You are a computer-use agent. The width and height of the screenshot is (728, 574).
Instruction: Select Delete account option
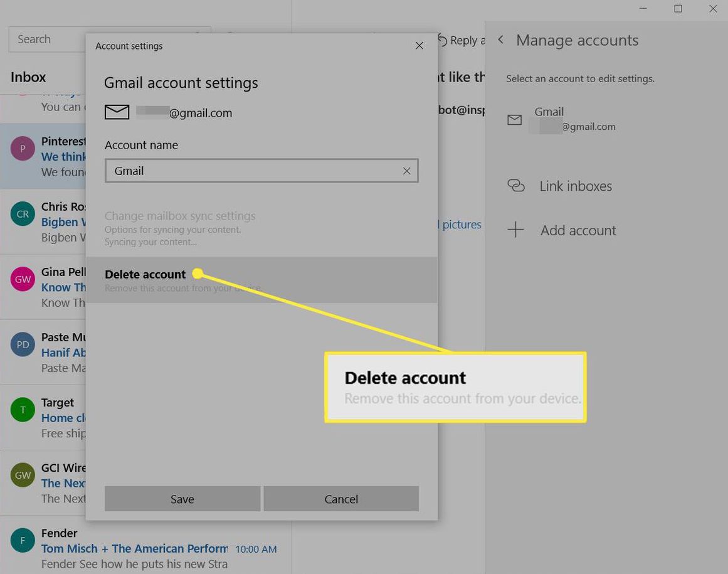click(x=261, y=280)
